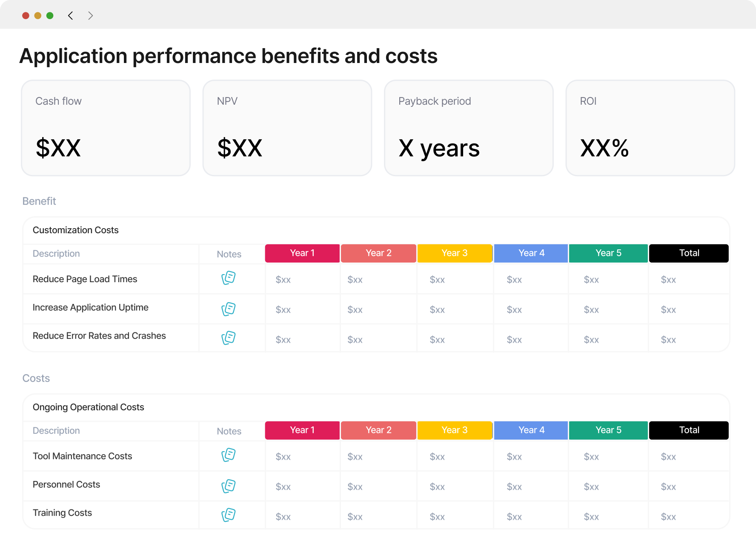Select the Year 3 header in Costs table
Viewport: 756px width, 555px height.
455,430
